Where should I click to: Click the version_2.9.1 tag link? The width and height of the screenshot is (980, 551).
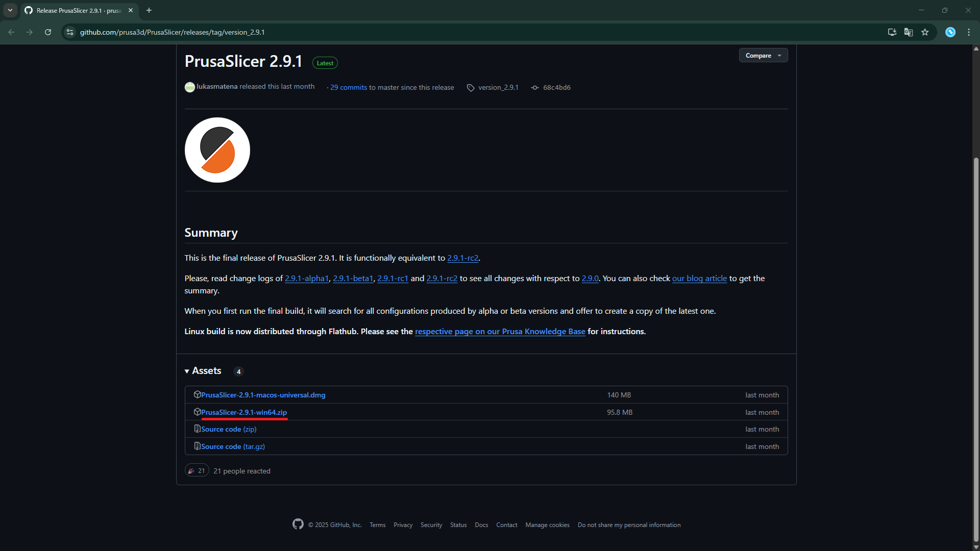pyautogui.click(x=498, y=88)
